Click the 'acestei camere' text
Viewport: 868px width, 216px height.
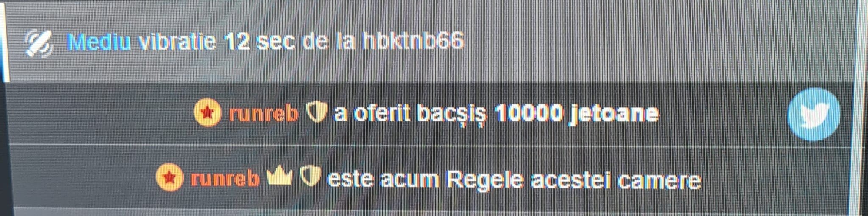point(616,180)
